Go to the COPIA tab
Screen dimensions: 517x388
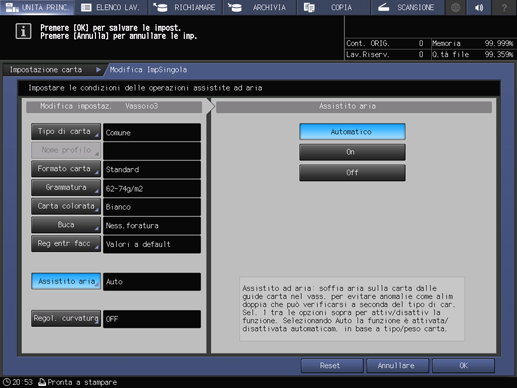pyautogui.click(x=334, y=7)
